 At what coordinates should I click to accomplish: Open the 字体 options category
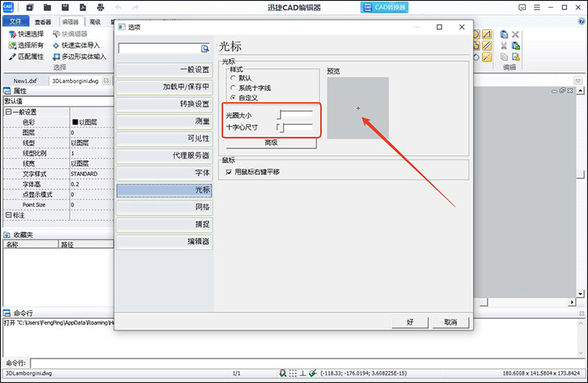tap(165, 173)
